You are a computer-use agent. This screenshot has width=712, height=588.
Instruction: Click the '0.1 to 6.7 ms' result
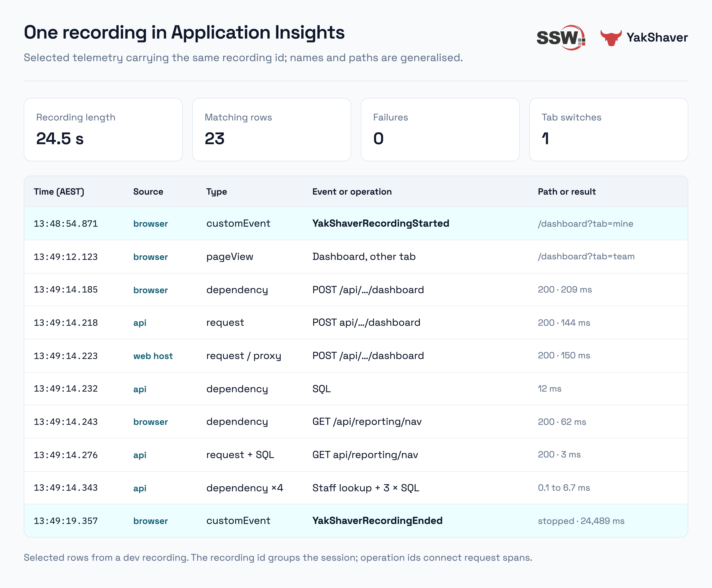(564, 488)
